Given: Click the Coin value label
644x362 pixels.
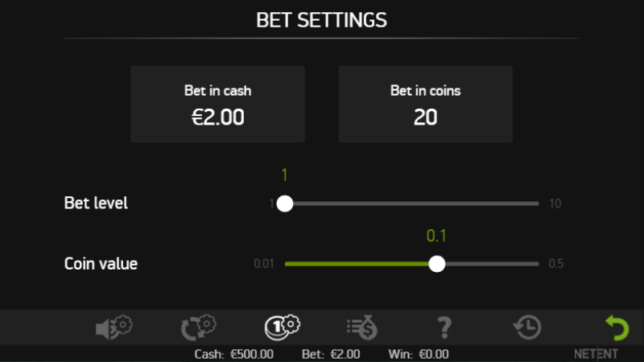Looking at the screenshot, I should pyautogui.click(x=101, y=264).
